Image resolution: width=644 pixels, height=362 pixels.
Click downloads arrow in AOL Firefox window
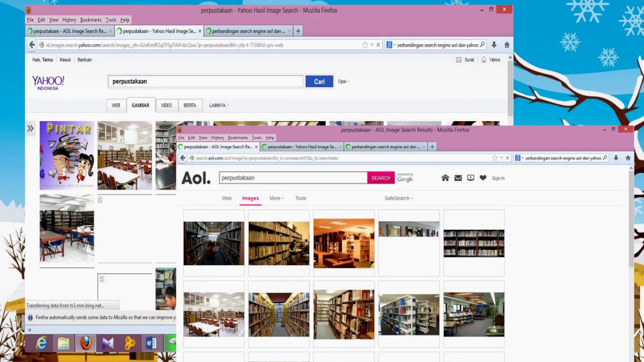pos(616,158)
